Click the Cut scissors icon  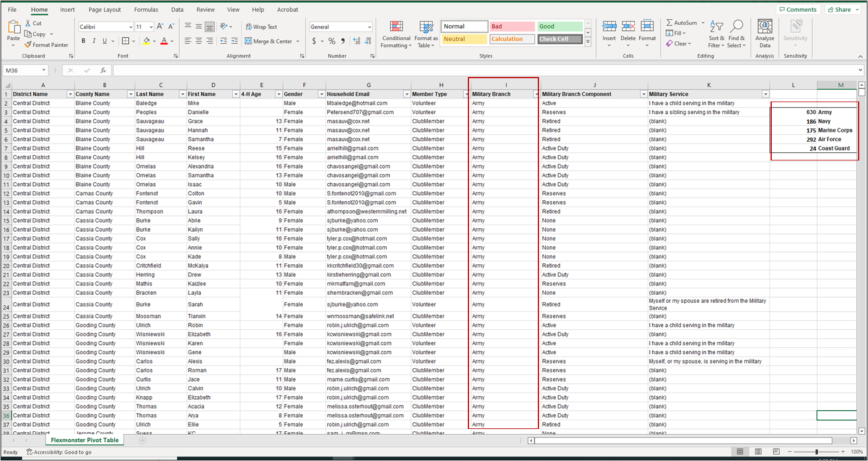tap(28, 23)
